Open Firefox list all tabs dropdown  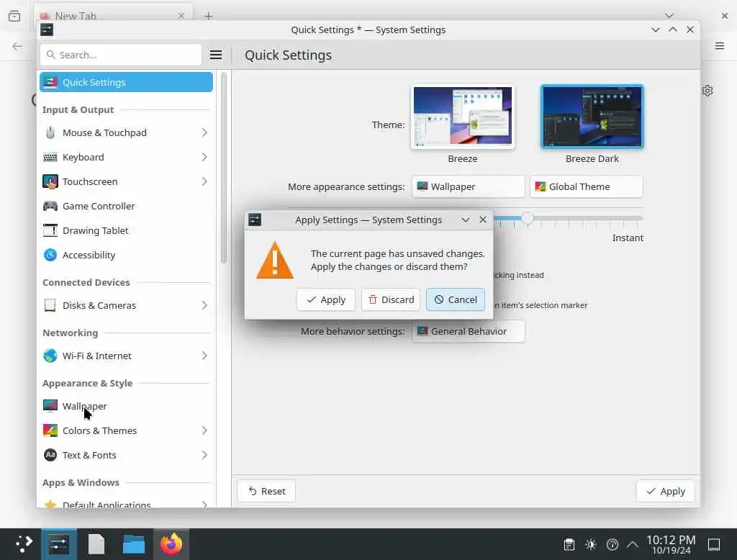[x=669, y=16]
